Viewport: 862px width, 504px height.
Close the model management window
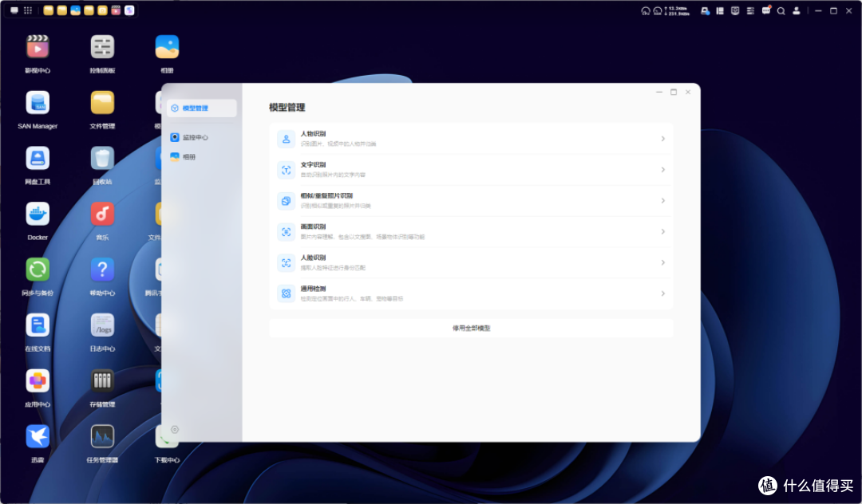pyautogui.click(x=688, y=93)
